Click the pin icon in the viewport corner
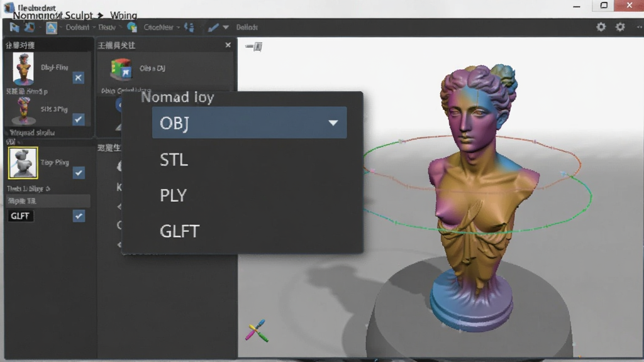 pyautogui.click(x=254, y=47)
